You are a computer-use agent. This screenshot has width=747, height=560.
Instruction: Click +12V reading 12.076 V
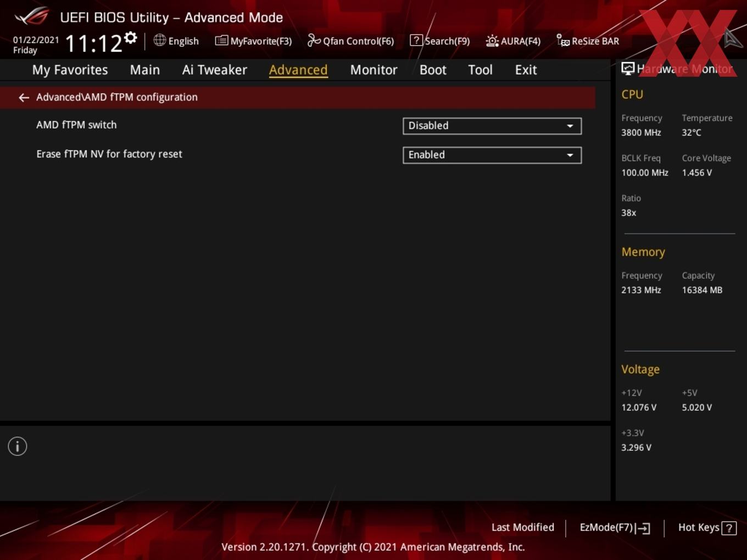(639, 407)
